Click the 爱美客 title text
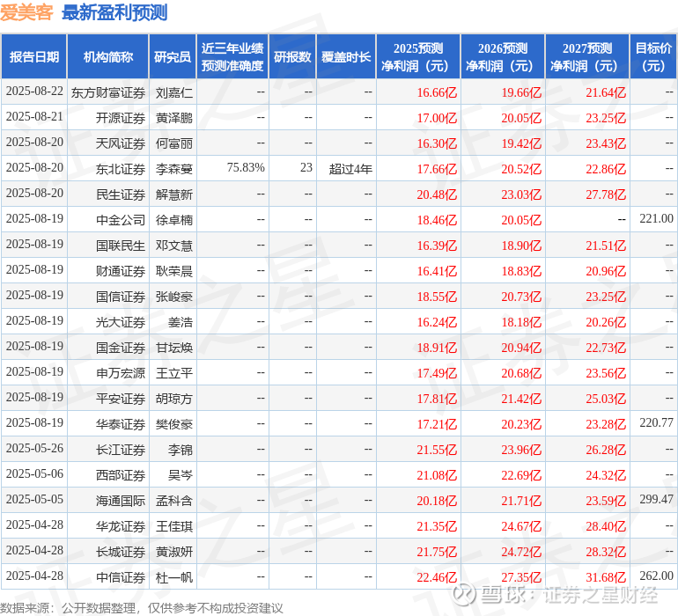The image size is (678, 616). (26, 12)
